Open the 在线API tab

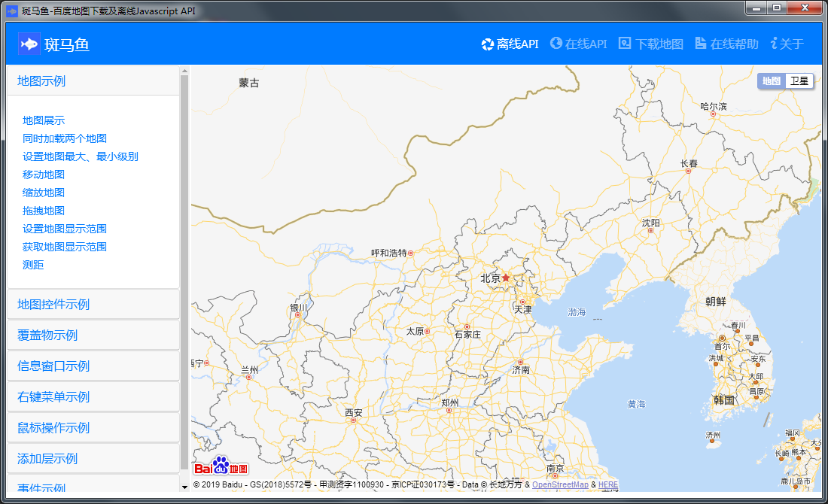[x=578, y=44]
